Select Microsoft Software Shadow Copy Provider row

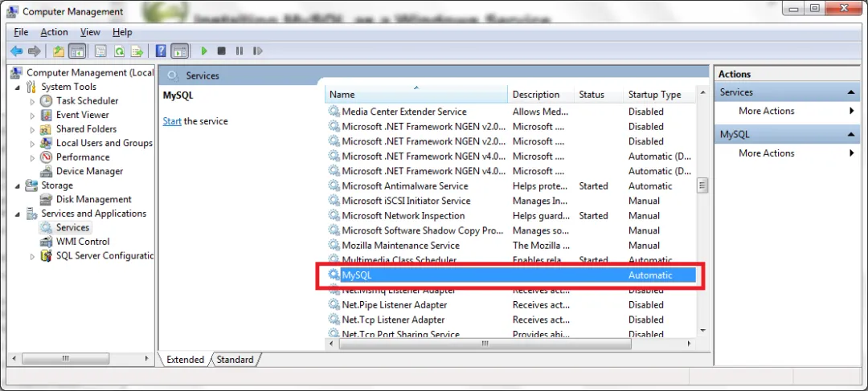510,230
